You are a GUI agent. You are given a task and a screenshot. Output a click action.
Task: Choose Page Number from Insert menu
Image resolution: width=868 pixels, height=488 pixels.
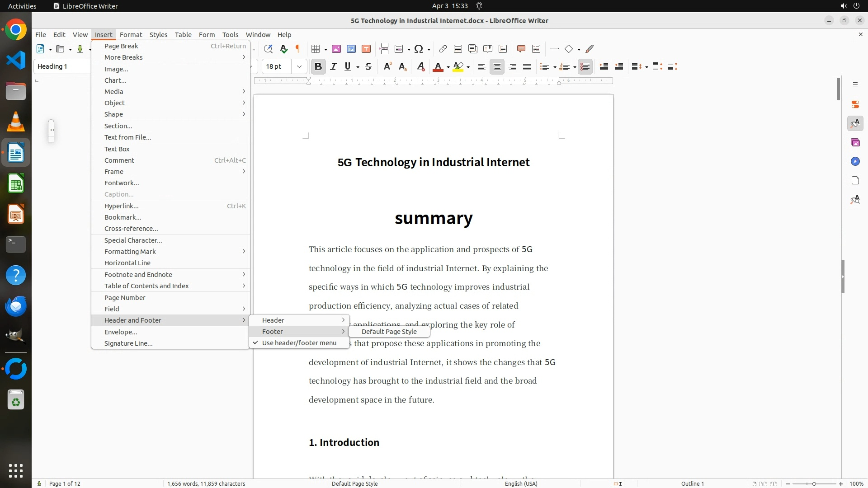click(x=125, y=298)
